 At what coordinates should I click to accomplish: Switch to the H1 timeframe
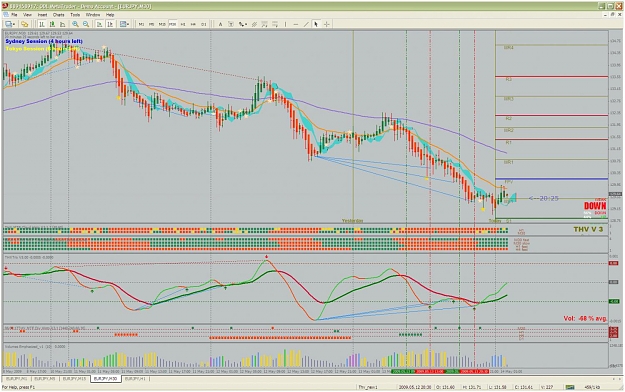pyautogui.click(x=183, y=24)
